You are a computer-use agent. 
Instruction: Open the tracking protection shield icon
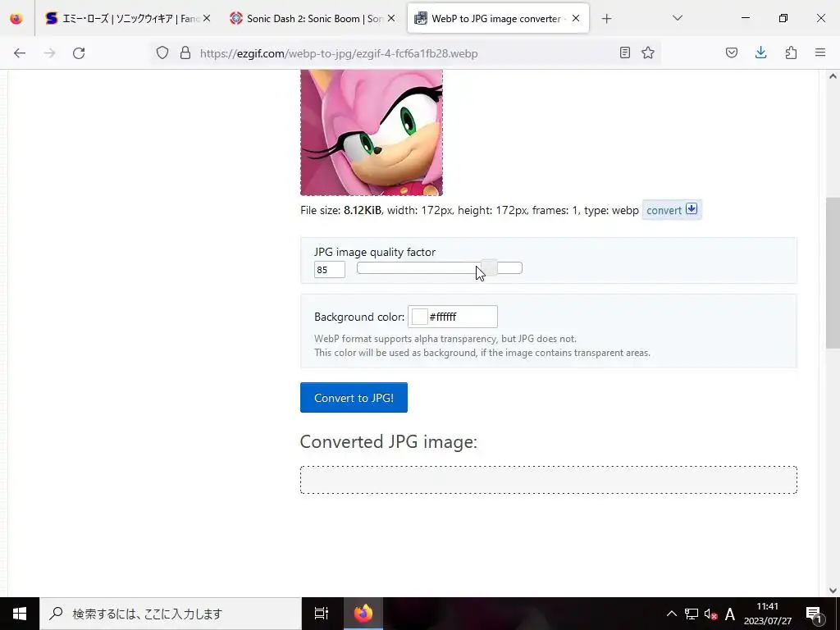point(162,53)
